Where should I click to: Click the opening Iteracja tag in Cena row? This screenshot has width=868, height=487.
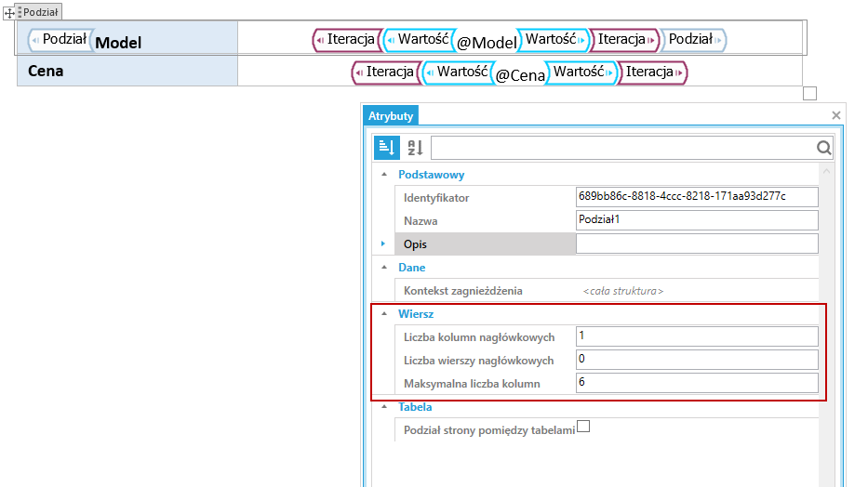[385, 72]
